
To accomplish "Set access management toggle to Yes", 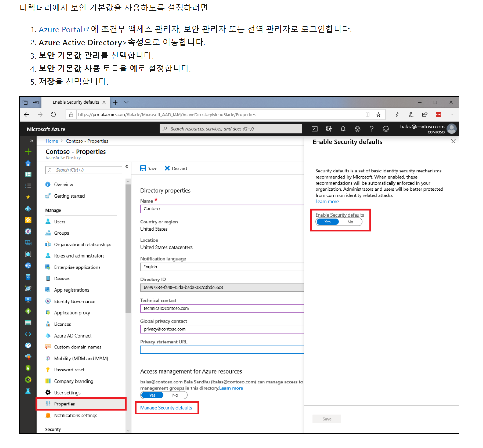I will (152, 395).
